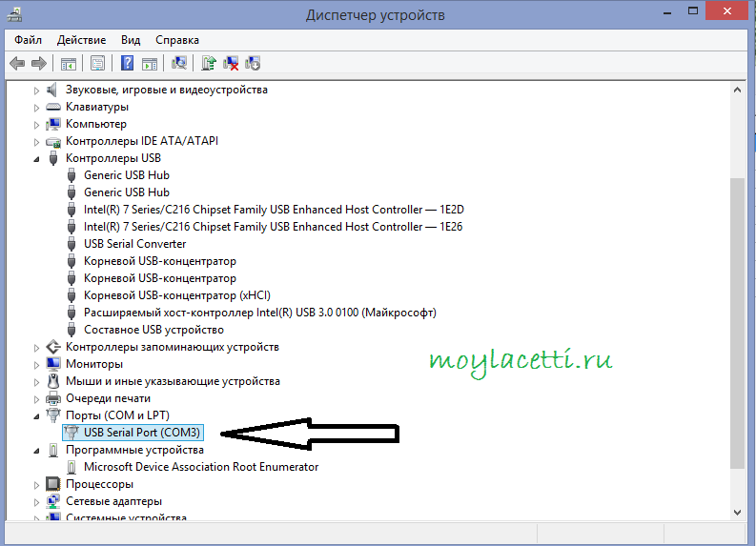Click the Uninstall device red X icon

point(231,64)
